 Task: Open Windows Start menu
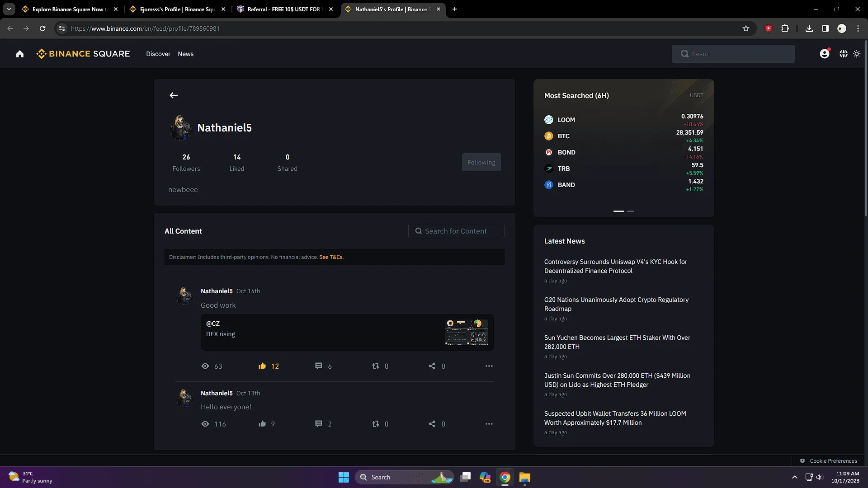(344, 477)
